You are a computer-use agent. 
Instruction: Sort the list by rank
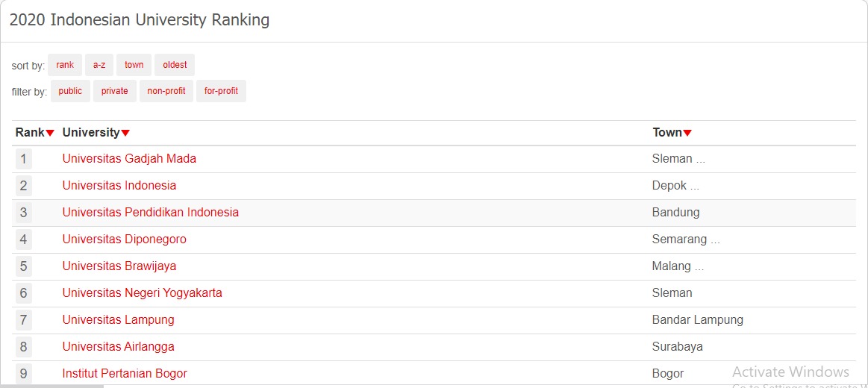point(65,65)
